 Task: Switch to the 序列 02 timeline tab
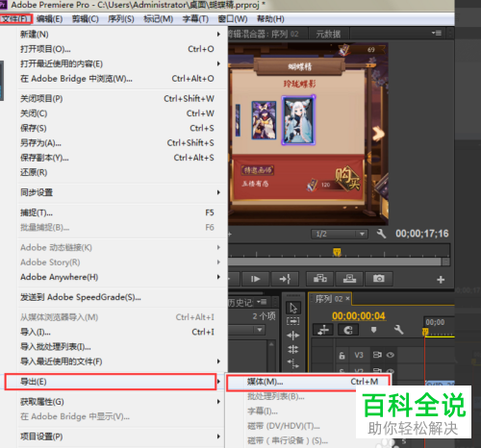pos(329,299)
